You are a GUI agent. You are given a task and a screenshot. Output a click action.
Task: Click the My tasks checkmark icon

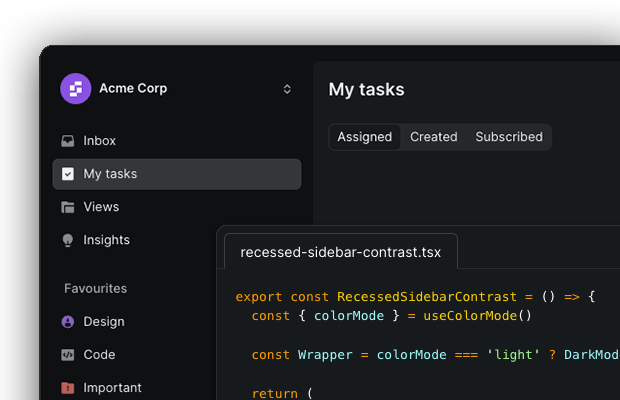click(68, 174)
